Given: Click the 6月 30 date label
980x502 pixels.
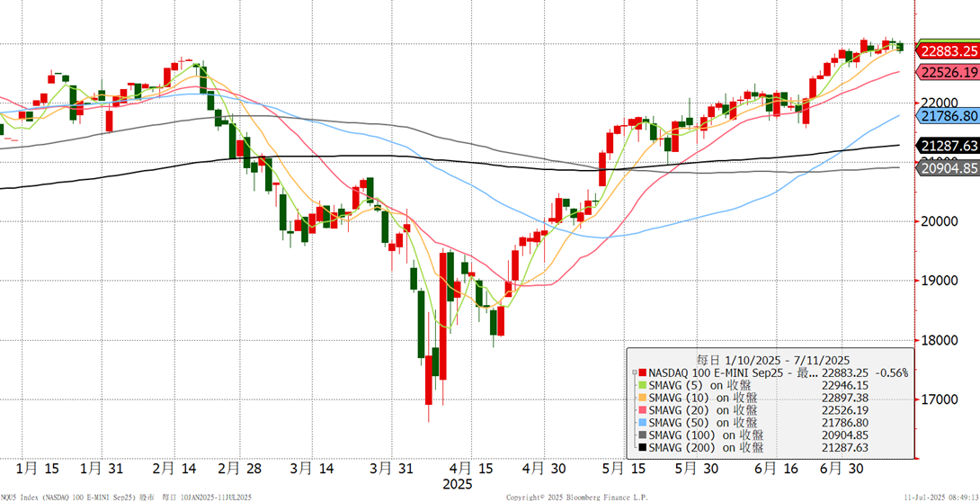Looking at the screenshot, I should click(843, 468).
